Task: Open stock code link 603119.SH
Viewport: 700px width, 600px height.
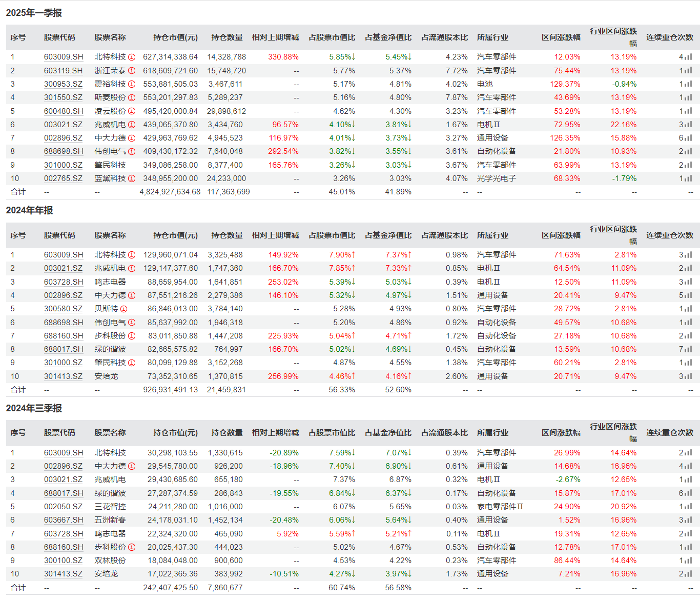Action: [64, 71]
